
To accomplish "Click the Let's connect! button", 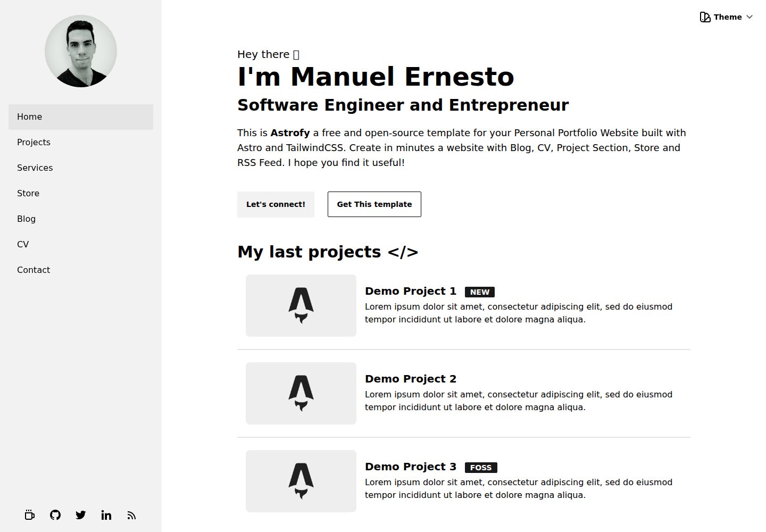I will [x=276, y=204].
